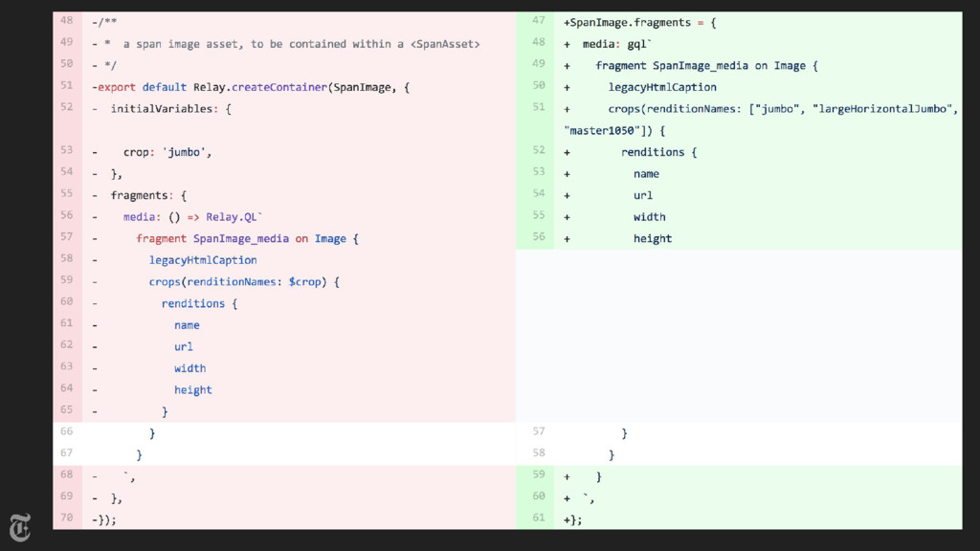
Task: Click the removed 'url' field on left
Action: pyautogui.click(x=184, y=346)
